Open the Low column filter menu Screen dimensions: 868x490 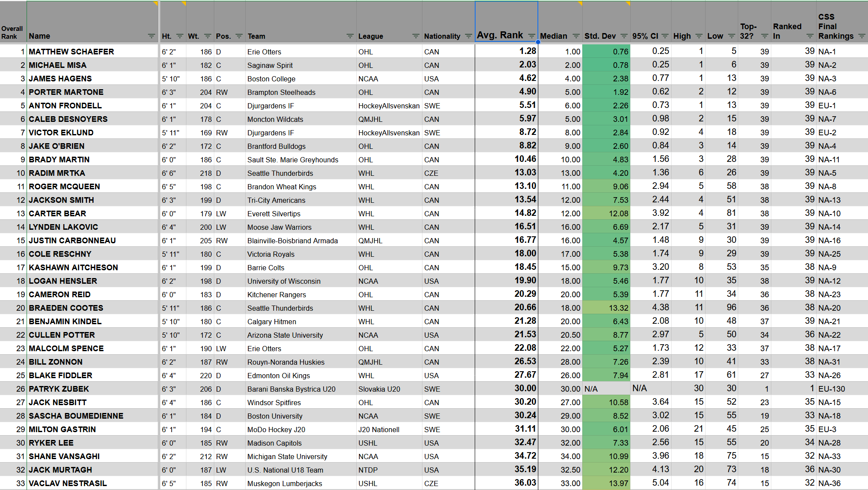[731, 36]
